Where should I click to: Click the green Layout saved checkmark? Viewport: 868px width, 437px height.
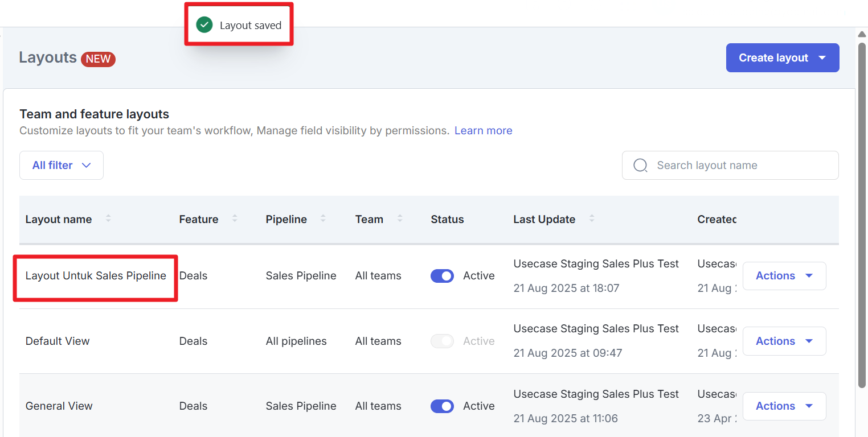coord(204,25)
